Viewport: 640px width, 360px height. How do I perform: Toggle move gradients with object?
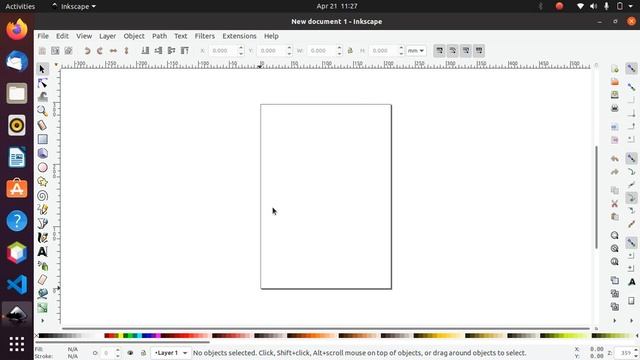(466, 51)
